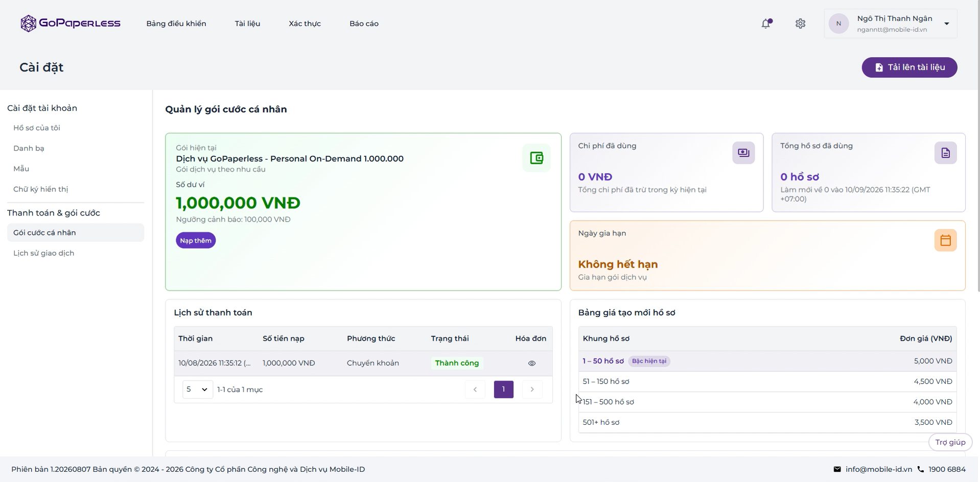980x482 pixels.
Task: Click the Bậc hiện tại badge
Action: (649, 361)
